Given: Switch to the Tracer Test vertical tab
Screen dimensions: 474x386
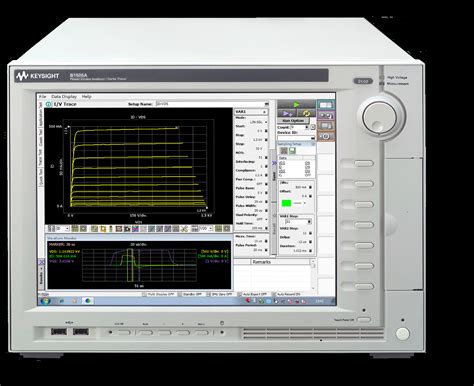Looking at the screenshot, I should [41, 157].
